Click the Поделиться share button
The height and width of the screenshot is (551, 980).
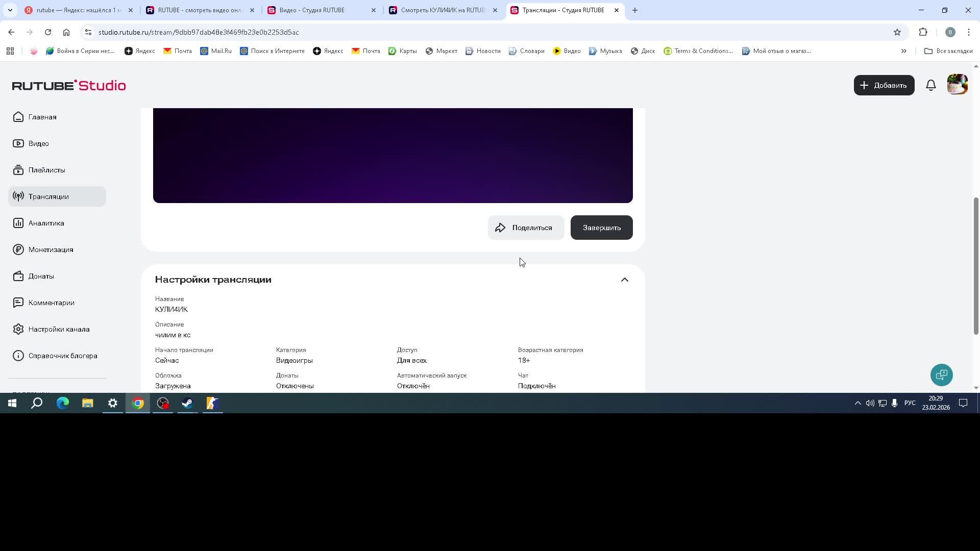click(x=526, y=228)
